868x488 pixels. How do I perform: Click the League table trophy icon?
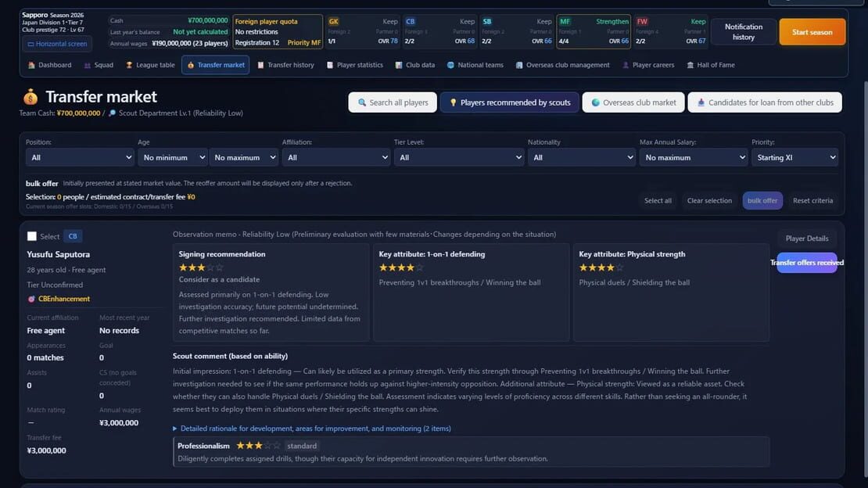click(129, 66)
